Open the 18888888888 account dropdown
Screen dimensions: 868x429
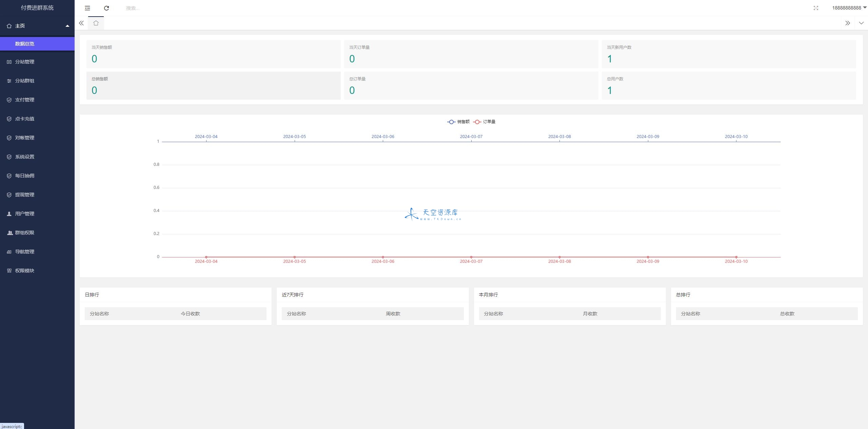click(849, 8)
